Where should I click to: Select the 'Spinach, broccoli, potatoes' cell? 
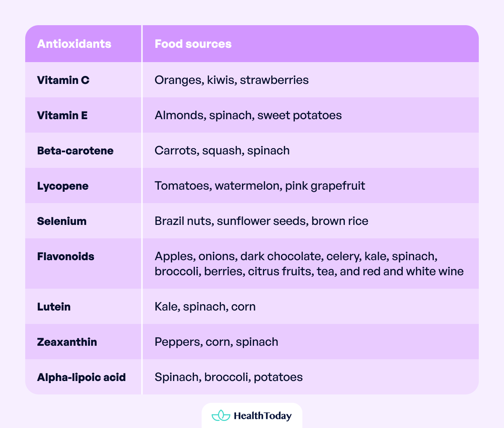click(x=229, y=377)
